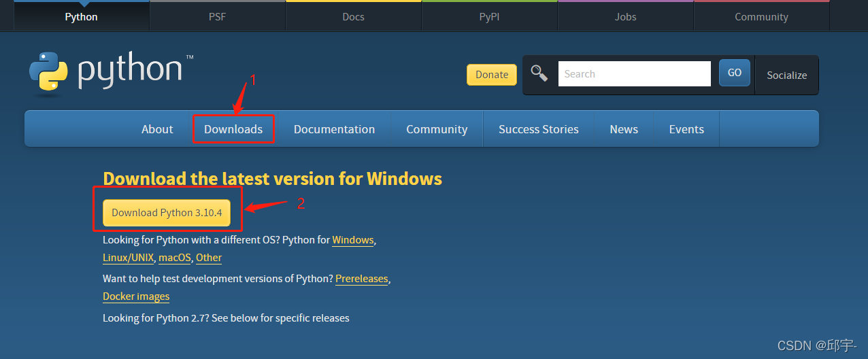The height and width of the screenshot is (359, 868).
Task: Open the Docker images link
Action: tap(136, 296)
